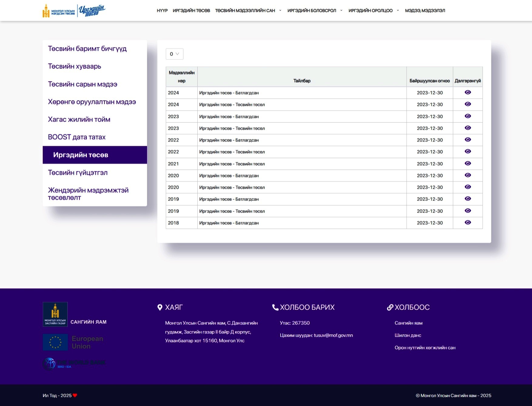The height and width of the screenshot is (406, 532).
Task: Click the World Bank logo in footer
Action: tap(74, 364)
